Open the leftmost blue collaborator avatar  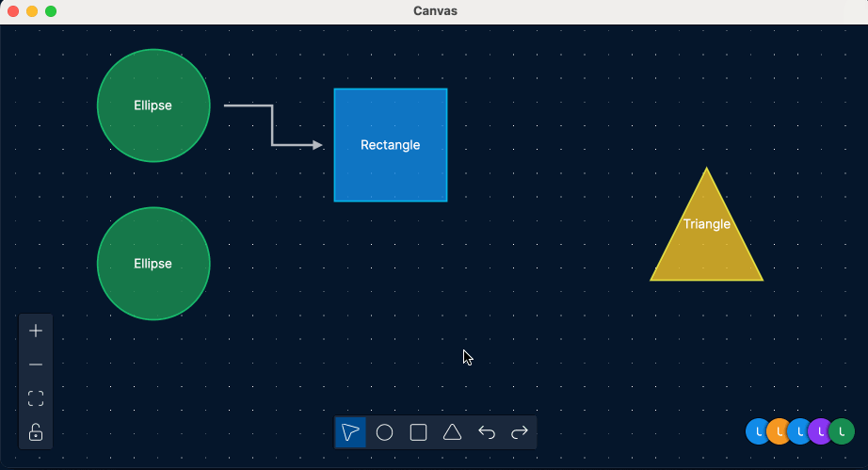coord(757,431)
